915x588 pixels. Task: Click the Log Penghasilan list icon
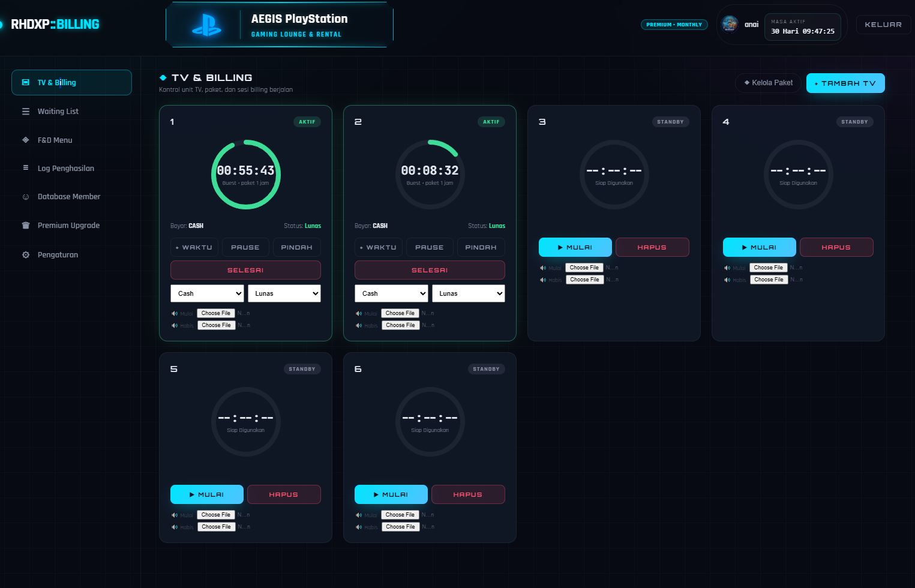pyautogui.click(x=26, y=168)
